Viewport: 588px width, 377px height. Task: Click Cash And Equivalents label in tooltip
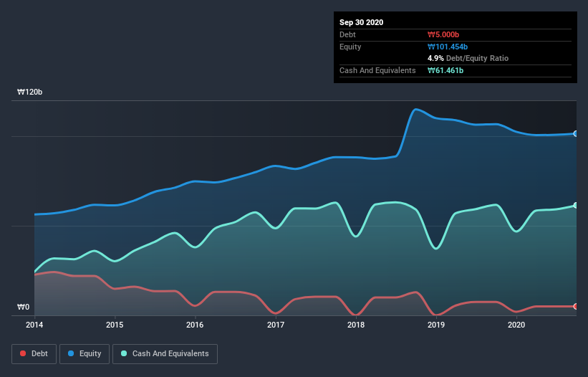tap(377, 70)
